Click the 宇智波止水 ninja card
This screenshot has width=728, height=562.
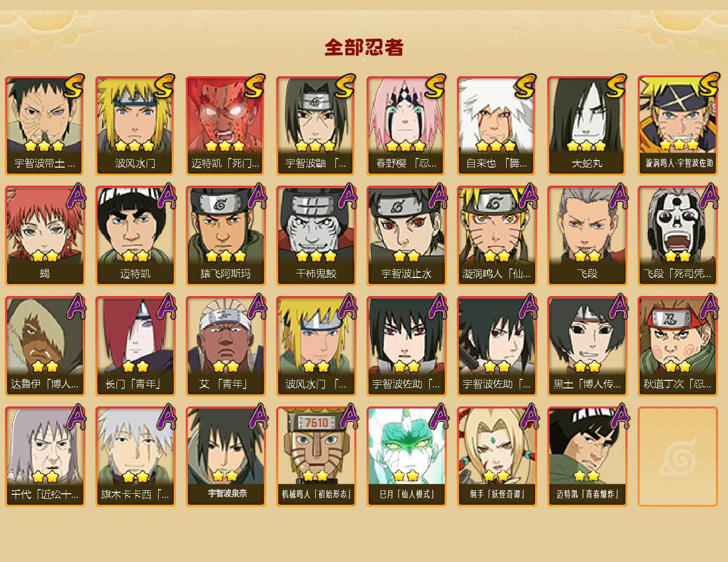click(406, 236)
